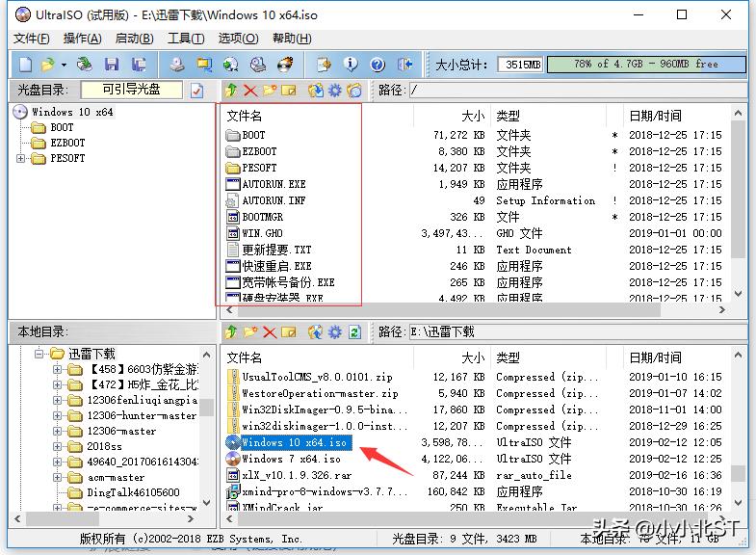Image resolution: width=756 pixels, height=555 pixels.
Task: Open the 帮助(H) menu
Action: click(x=292, y=39)
